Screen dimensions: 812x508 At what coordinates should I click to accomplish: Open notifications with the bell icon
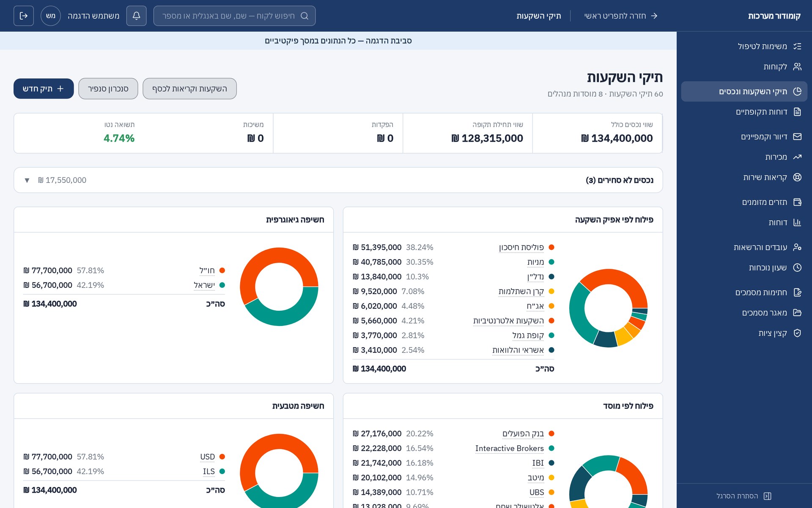click(136, 16)
